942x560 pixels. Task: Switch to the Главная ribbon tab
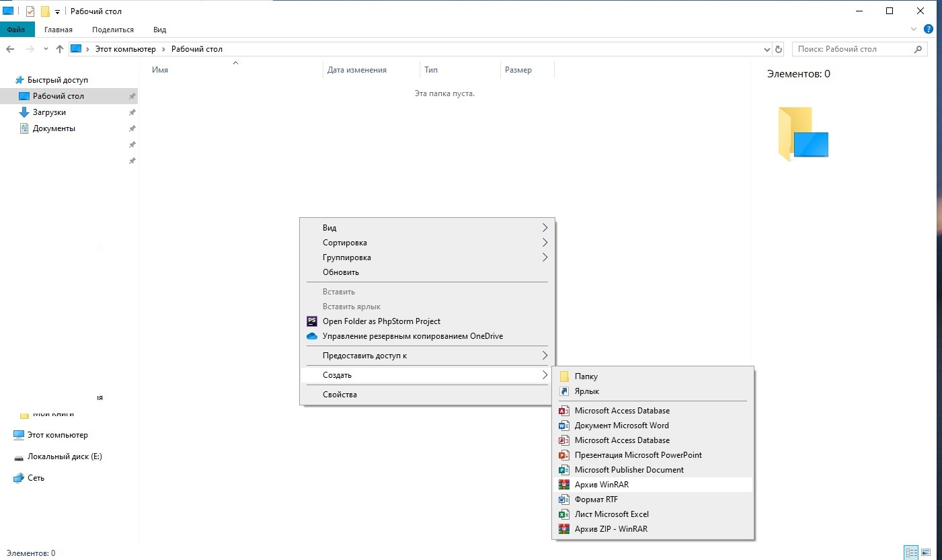click(x=58, y=30)
